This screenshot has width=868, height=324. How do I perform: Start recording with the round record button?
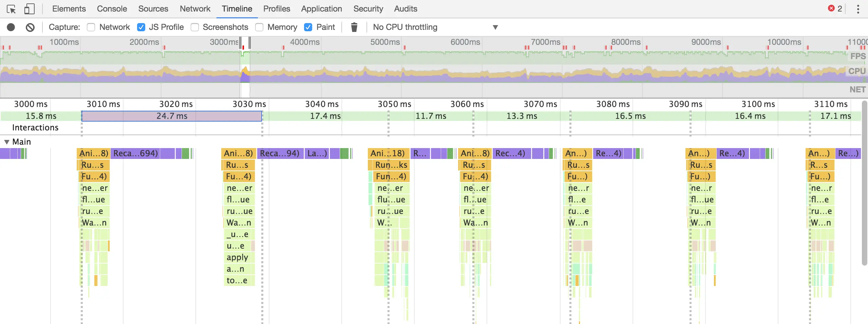coord(11,27)
